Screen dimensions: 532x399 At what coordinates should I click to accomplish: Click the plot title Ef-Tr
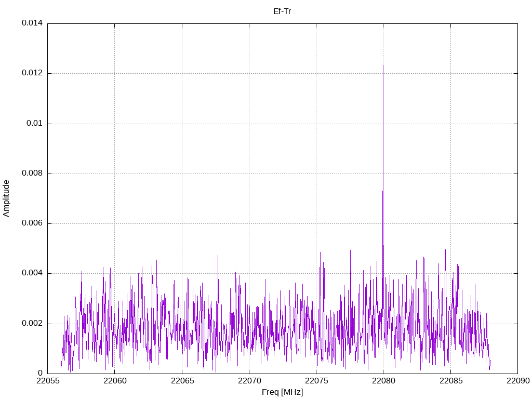click(x=282, y=11)
